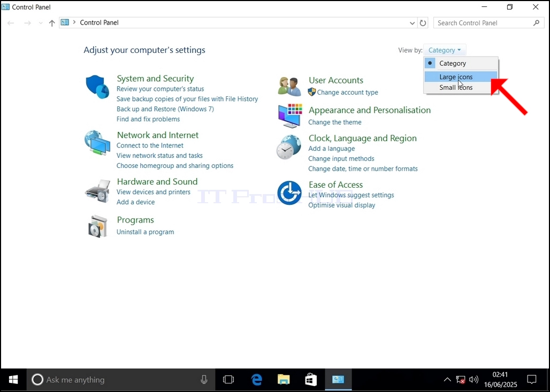Open the Appearance and Personalisation monitor icon

click(290, 116)
